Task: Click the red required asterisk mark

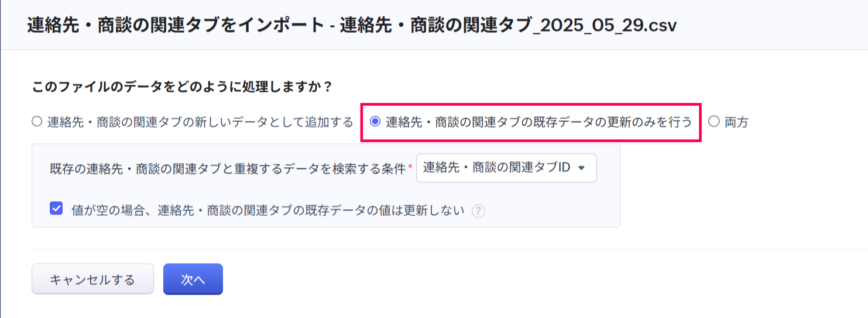Action: click(410, 168)
